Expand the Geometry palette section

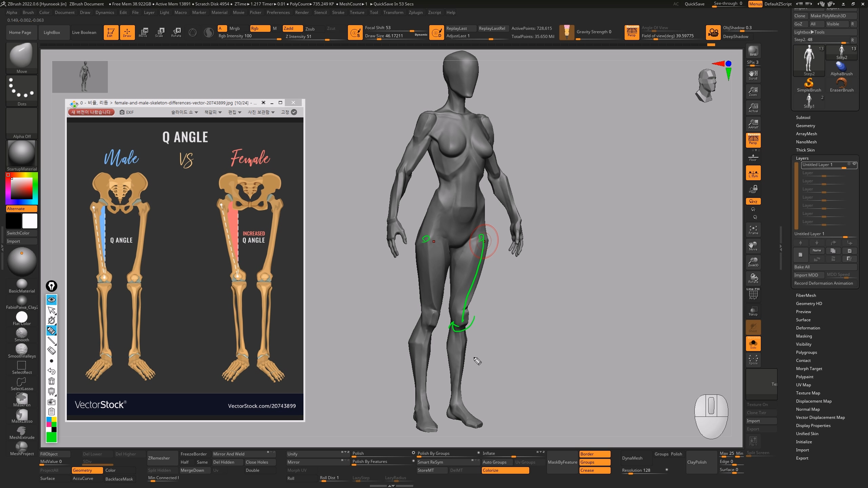(x=805, y=125)
